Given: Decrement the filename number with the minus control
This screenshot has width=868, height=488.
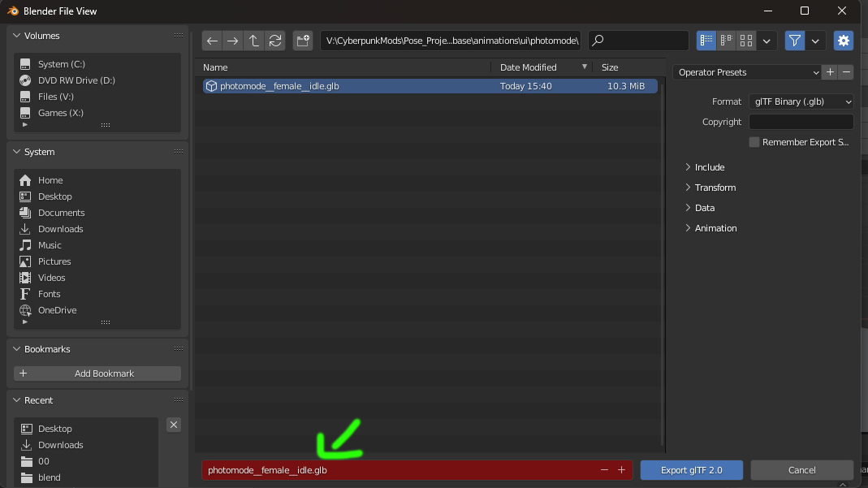Looking at the screenshot, I should pyautogui.click(x=604, y=469).
